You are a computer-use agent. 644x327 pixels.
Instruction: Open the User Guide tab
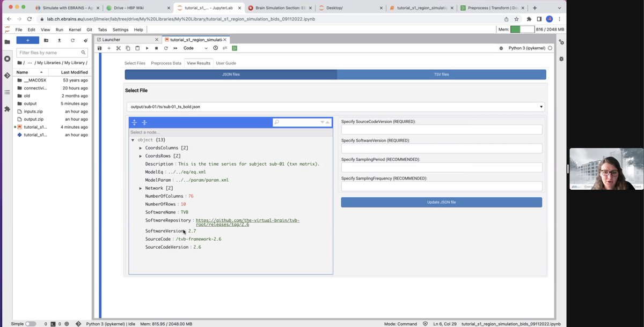coord(226,63)
